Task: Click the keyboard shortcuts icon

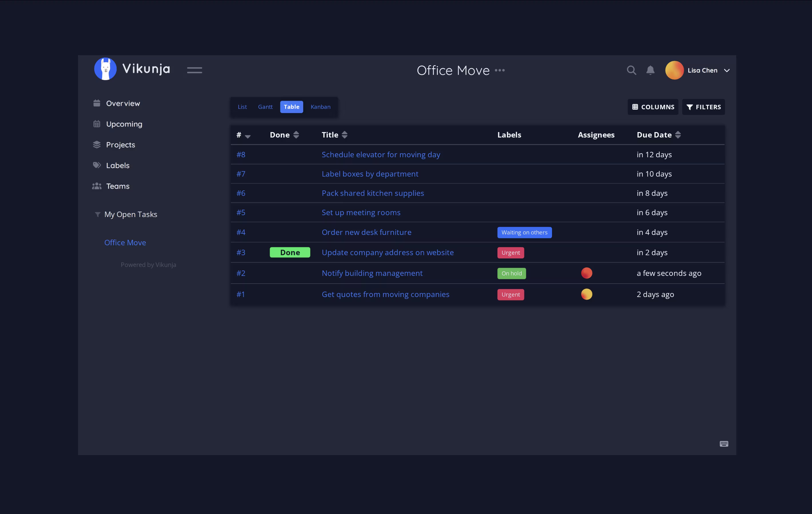Action: coord(724,444)
